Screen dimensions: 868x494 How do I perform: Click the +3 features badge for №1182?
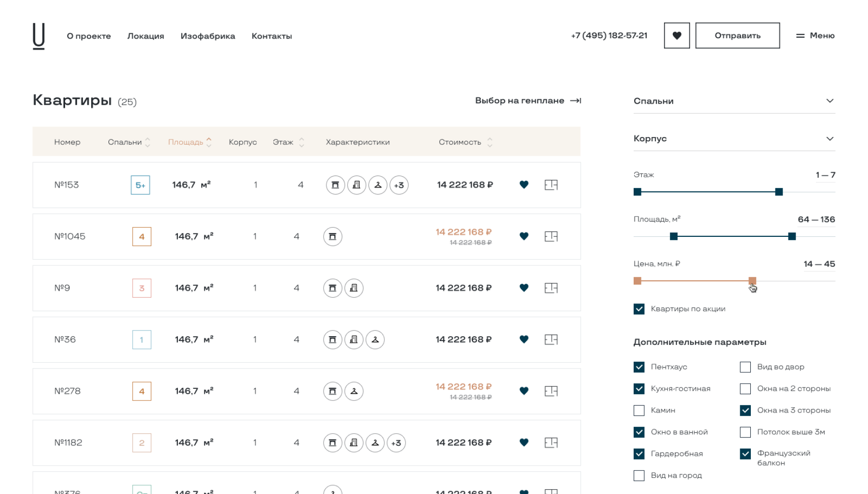click(396, 443)
